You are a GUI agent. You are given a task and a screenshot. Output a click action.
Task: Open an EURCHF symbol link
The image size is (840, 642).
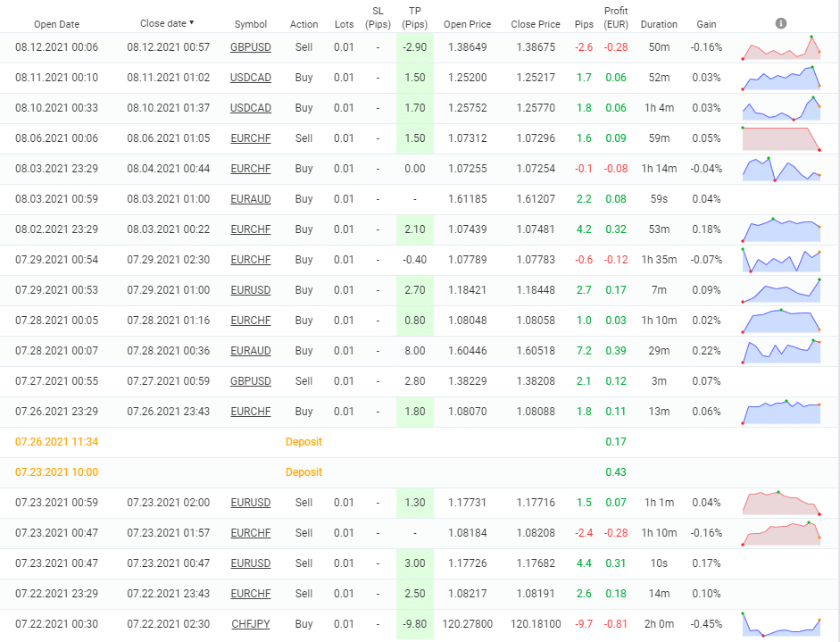click(250, 138)
